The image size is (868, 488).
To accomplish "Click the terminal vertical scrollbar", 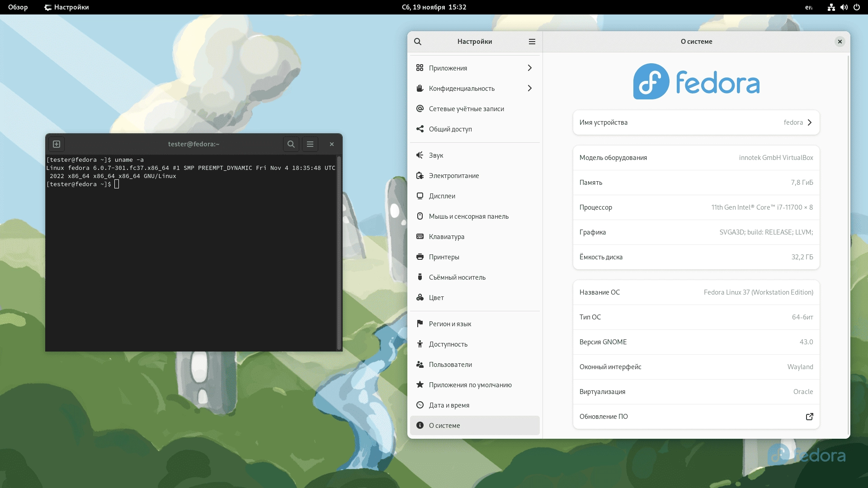I will pyautogui.click(x=339, y=253).
